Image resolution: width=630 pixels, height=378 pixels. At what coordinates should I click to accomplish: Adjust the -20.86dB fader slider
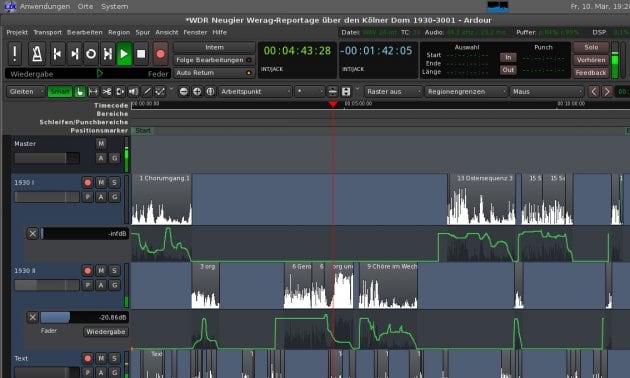click(85, 317)
